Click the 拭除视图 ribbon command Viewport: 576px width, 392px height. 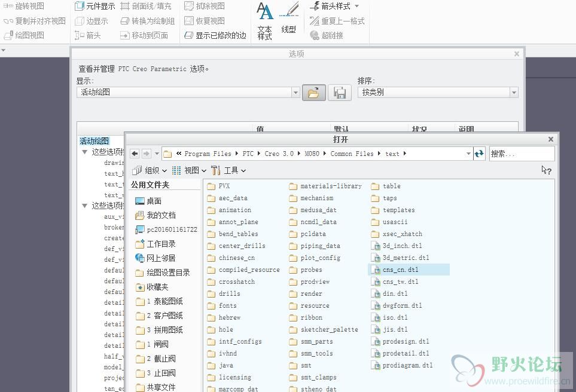pyautogui.click(x=204, y=6)
